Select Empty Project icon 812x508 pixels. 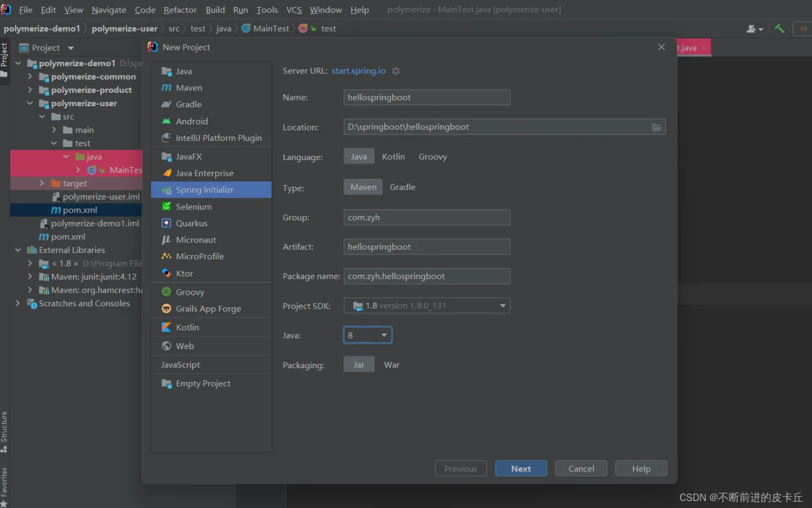pyautogui.click(x=166, y=384)
